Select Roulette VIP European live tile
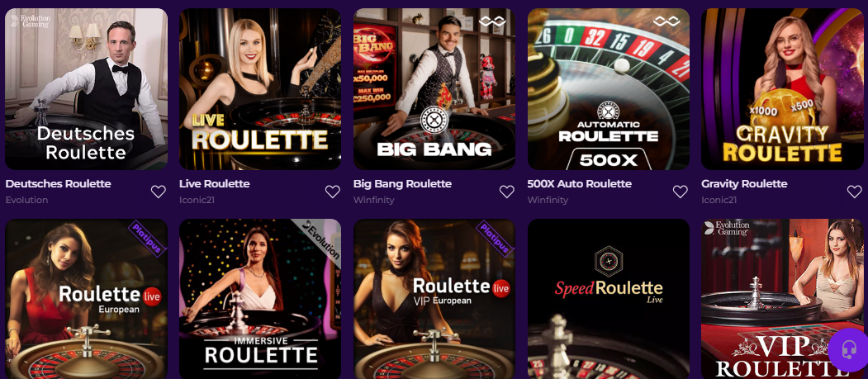Image resolution: width=868 pixels, height=379 pixels. point(434,297)
